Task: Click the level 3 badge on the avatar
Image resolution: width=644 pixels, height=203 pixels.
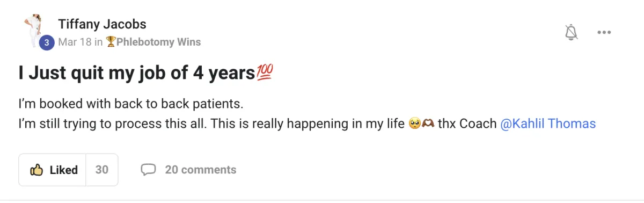Action: (47, 42)
